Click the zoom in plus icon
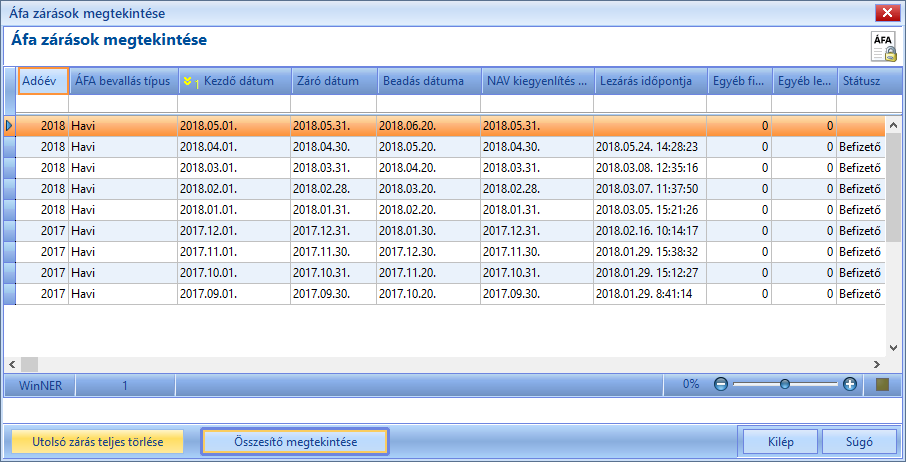The image size is (906, 462). coord(849,384)
